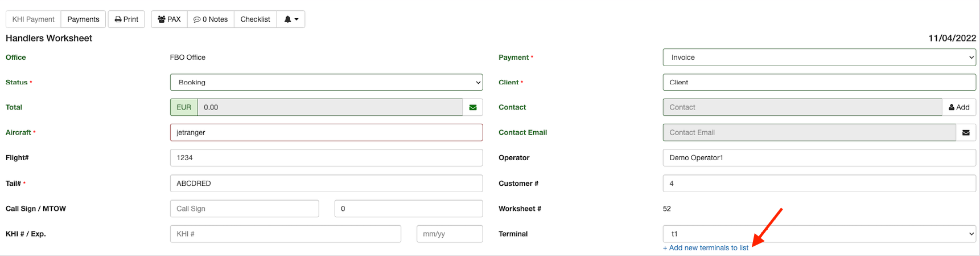The width and height of the screenshot is (980, 256).
Task: Open the Checklist button
Action: (255, 19)
